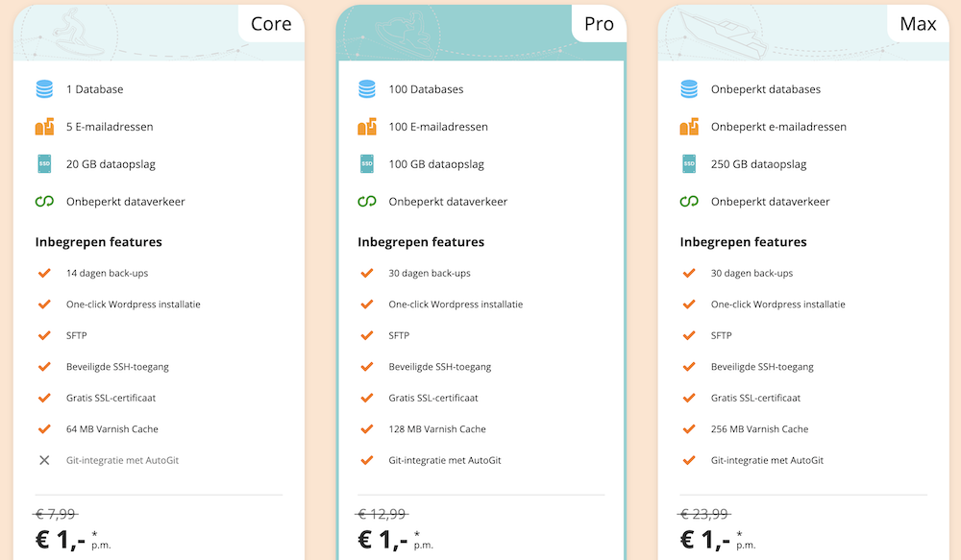Click the database icon in Max plan
Image resolution: width=961 pixels, height=560 pixels.
tap(689, 89)
